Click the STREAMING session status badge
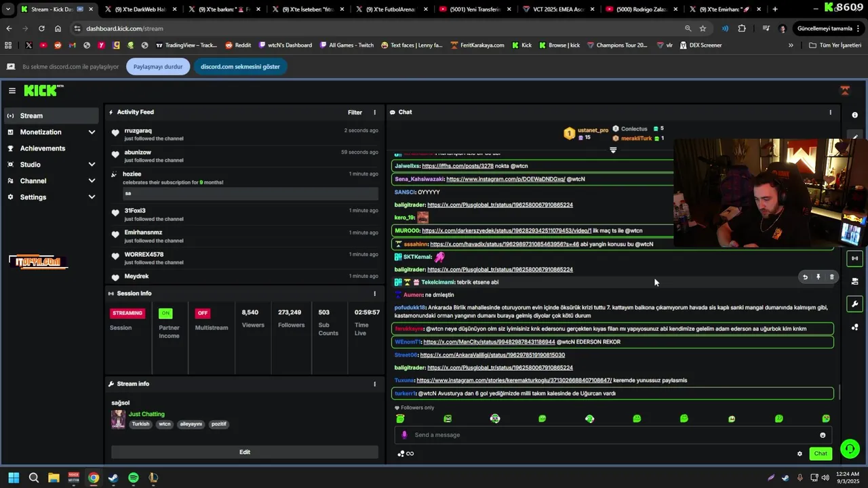 pyautogui.click(x=127, y=313)
